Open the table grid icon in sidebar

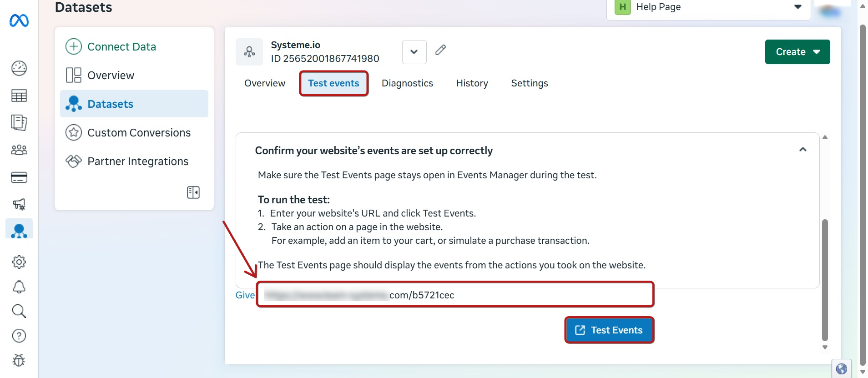[19, 96]
